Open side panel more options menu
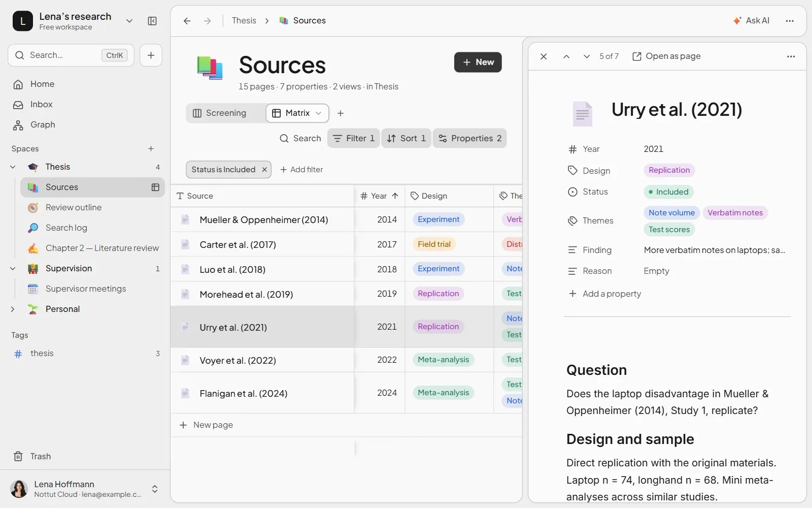 click(x=791, y=56)
